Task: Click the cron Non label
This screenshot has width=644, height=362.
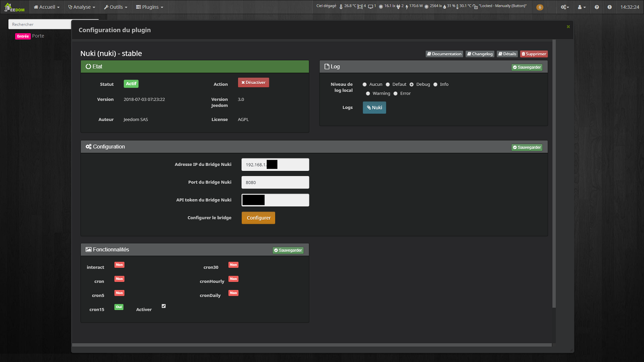Action: pyautogui.click(x=119, y=279)
